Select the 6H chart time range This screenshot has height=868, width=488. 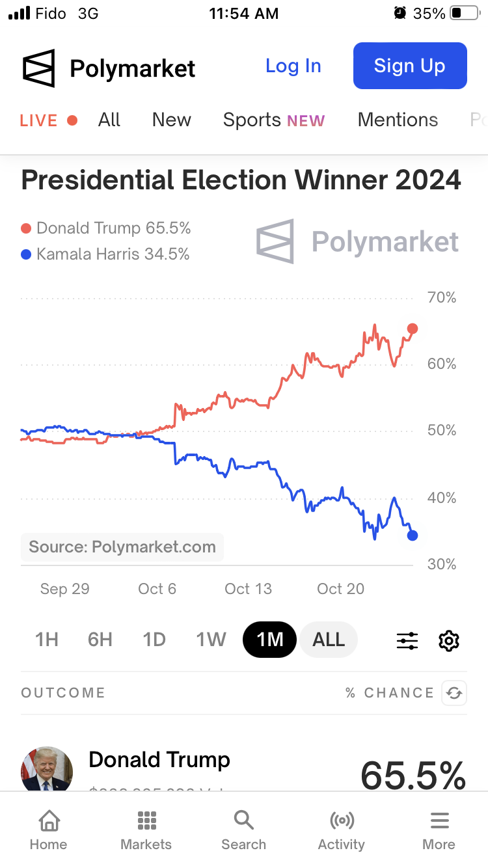pos(100,640)
